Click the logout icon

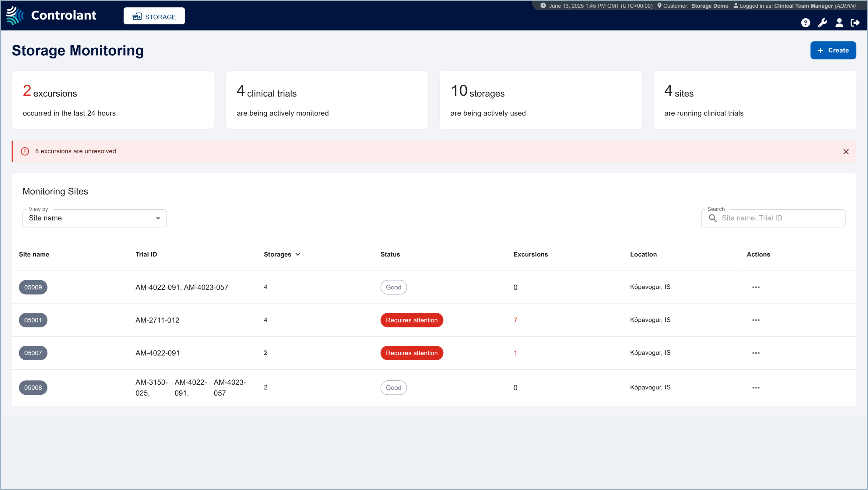pyautogui.click(x=855, y=23)
